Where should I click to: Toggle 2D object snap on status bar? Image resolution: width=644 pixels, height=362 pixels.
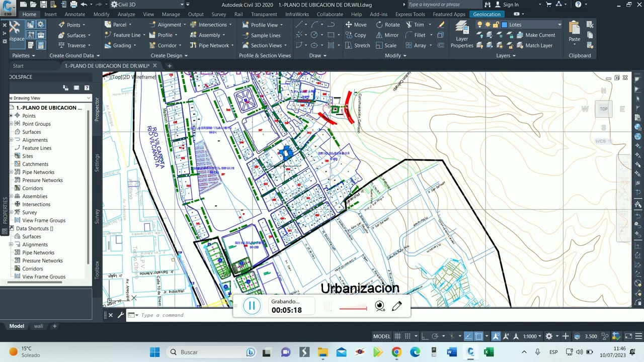click(x=478, y=336)
